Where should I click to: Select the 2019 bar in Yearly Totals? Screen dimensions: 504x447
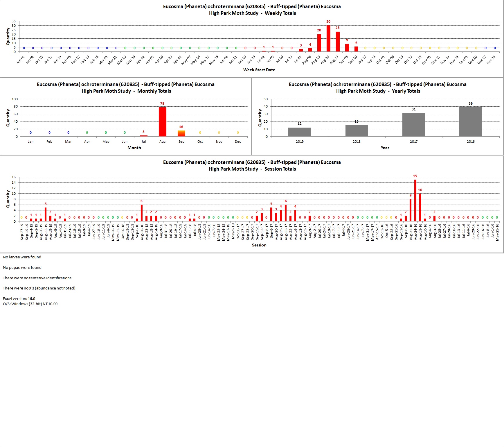click(x=300, y=132)
